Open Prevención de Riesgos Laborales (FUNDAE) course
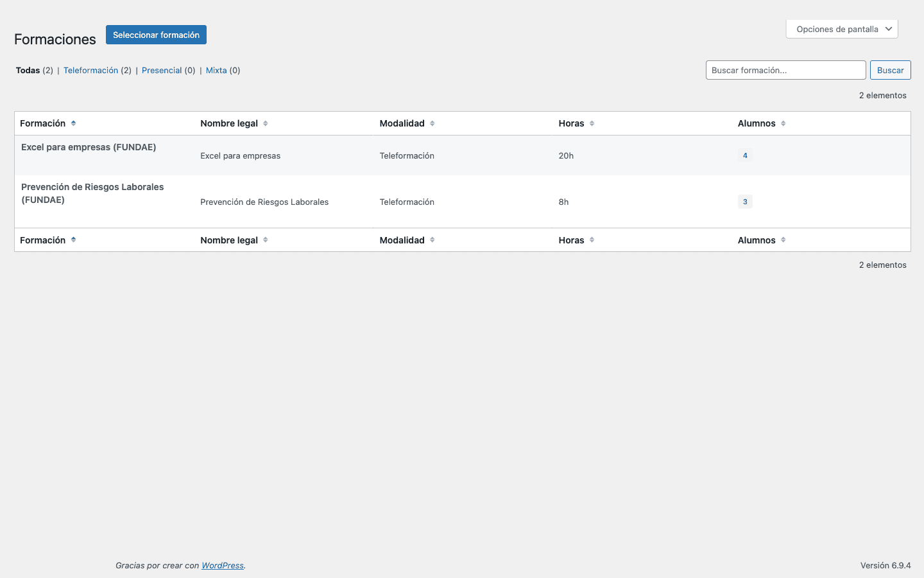Viewport: 924px width, 578px height. click(x=92, y=193)
